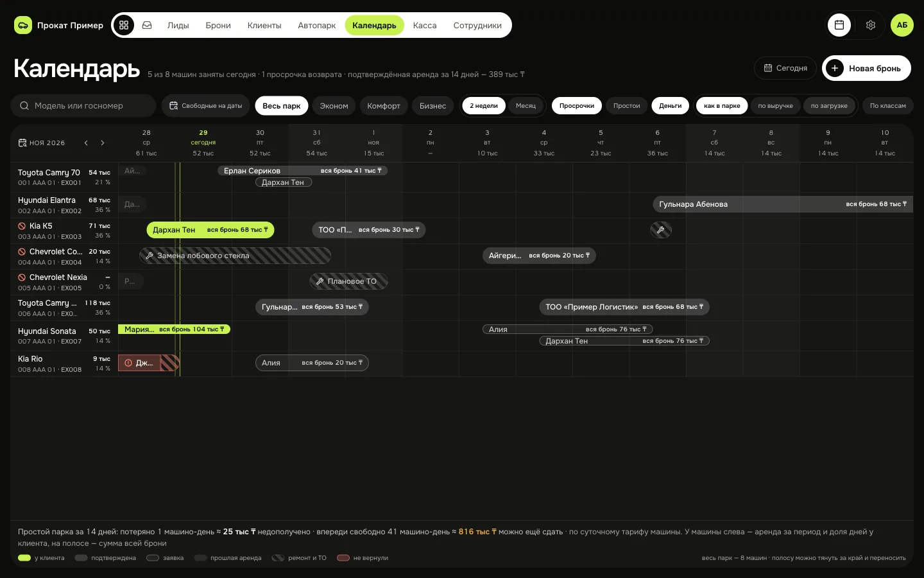Click the calendar icon in top-right header
Image resolution: width=924 pixels, height=578 pixels.
pos(839,25)
